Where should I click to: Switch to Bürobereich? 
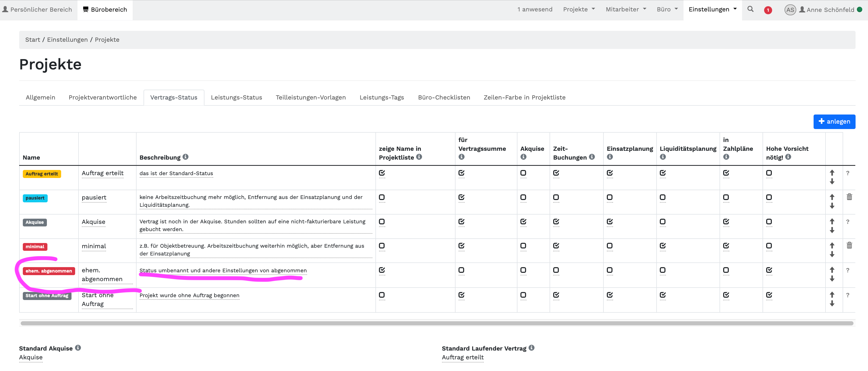pos(105,9)
